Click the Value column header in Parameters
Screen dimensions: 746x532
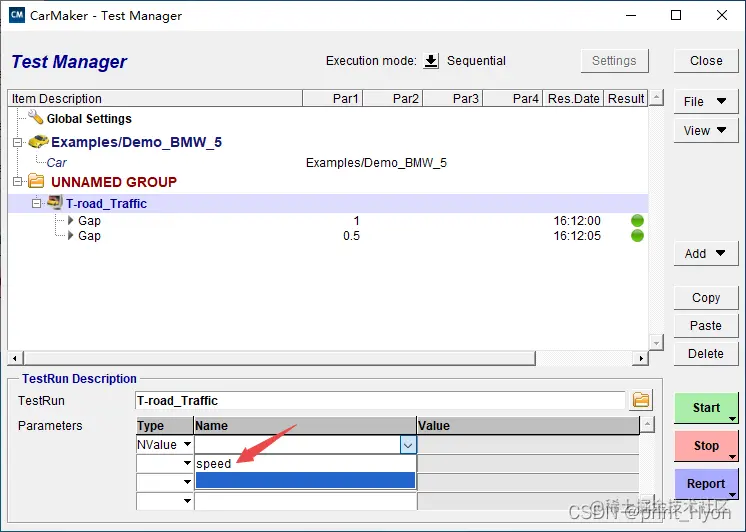pyautogui.click(x=528, y=425)
